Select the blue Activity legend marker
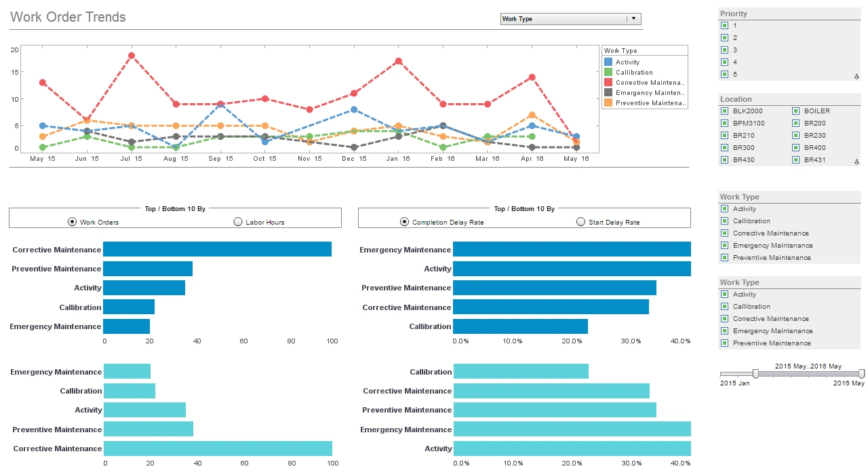Image resolution: width=868 pixels, height=475 pixels. 608,62
